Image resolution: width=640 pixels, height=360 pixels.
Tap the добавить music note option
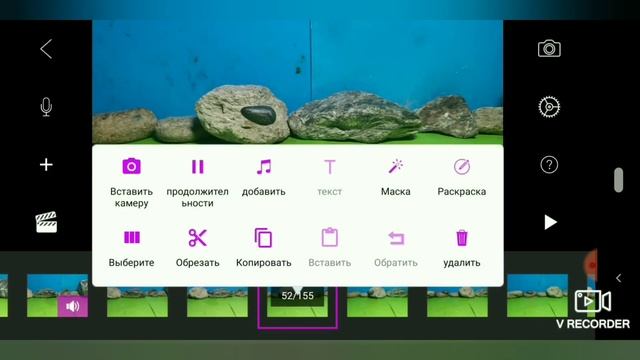tap(264, 177)
